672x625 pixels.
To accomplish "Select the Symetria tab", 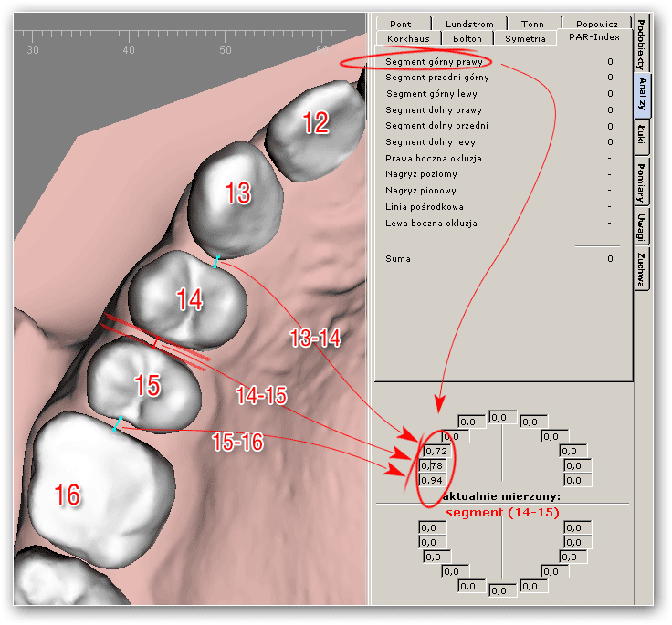I will pos(525,38).
